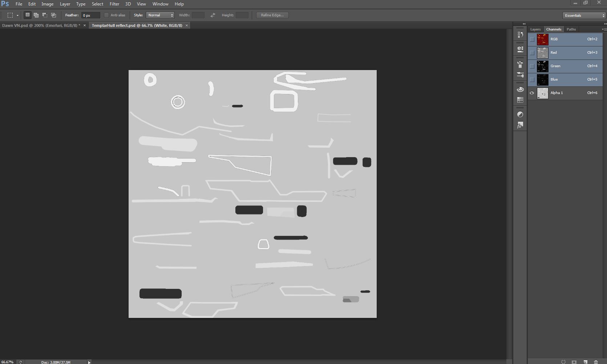
Task: Delete current channel trash icon
Action: (596, 362)
